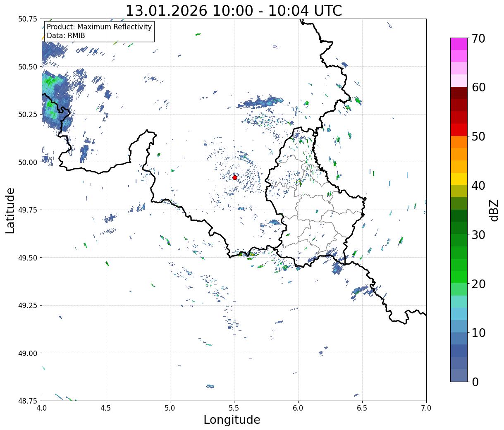Click the red radar location marker
The height and width of the screenshot is (430, 504).
click(234, 177)
